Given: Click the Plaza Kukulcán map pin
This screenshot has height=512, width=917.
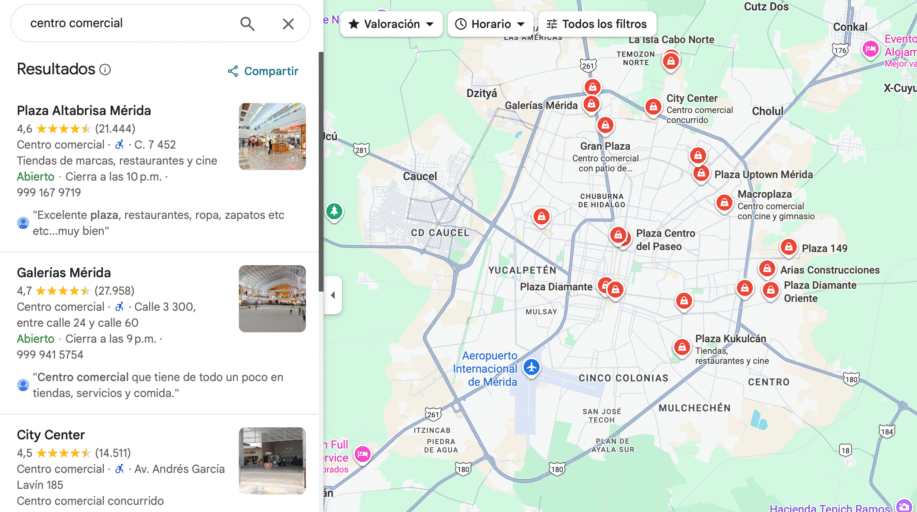Looking at the screenshot, I should pos(681,348).
